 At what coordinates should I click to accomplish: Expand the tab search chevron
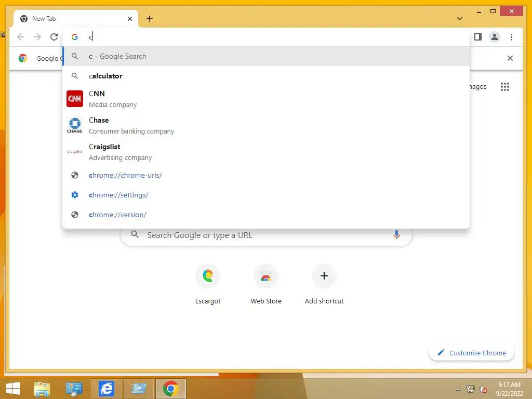[x=460, y=19]
